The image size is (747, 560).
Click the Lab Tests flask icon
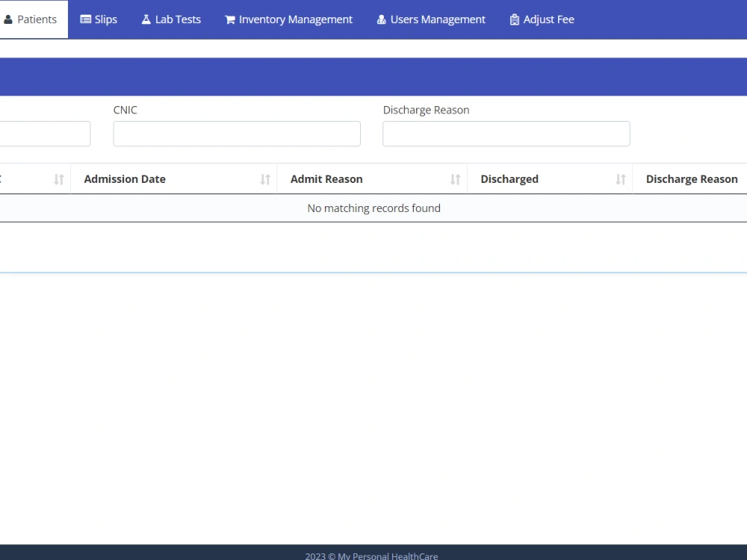click(x=146, y=19)
